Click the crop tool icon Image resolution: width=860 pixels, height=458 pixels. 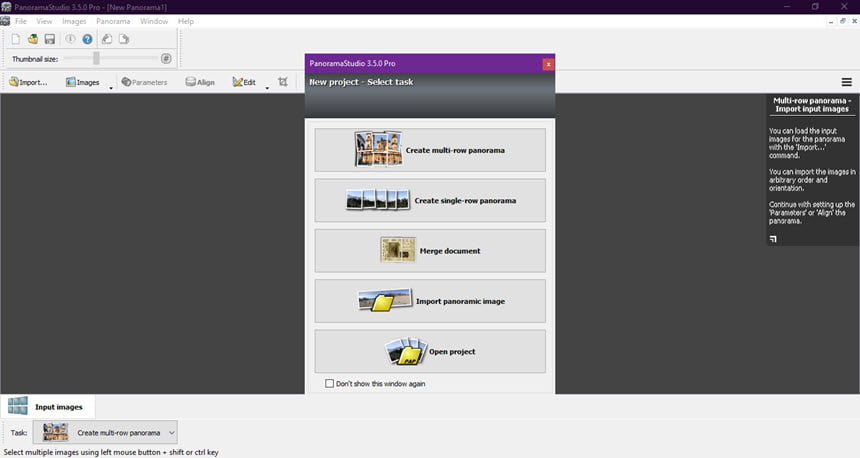[282, 82]
